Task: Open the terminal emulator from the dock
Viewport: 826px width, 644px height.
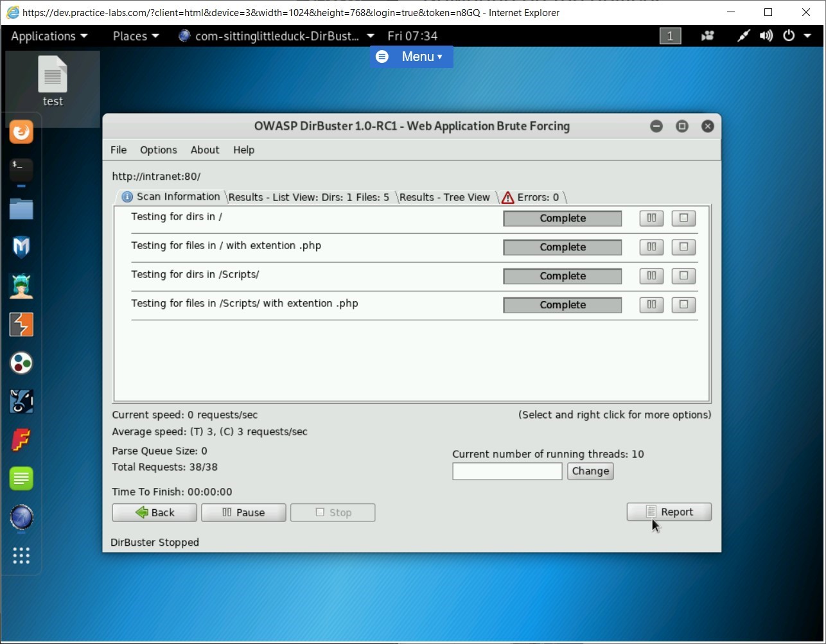Action: [x=21, y=170]
